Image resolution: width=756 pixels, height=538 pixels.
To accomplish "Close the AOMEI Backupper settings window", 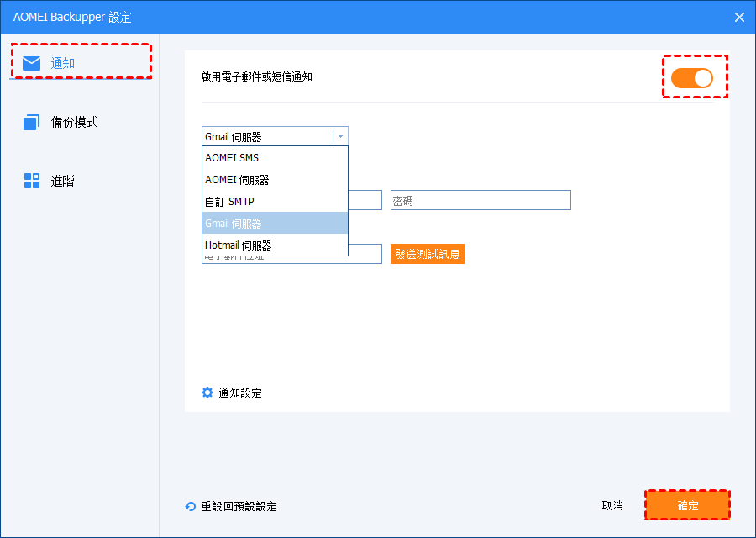I will click(739, 18).
